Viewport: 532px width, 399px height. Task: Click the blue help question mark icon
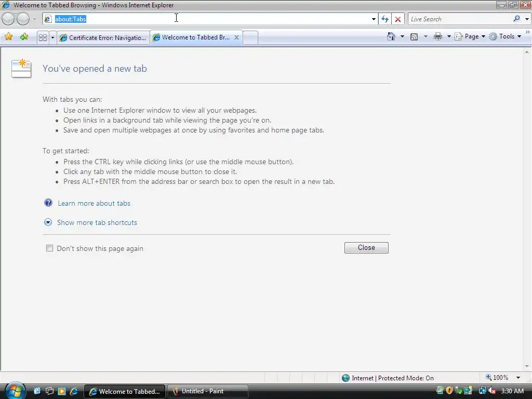(48, 203)
